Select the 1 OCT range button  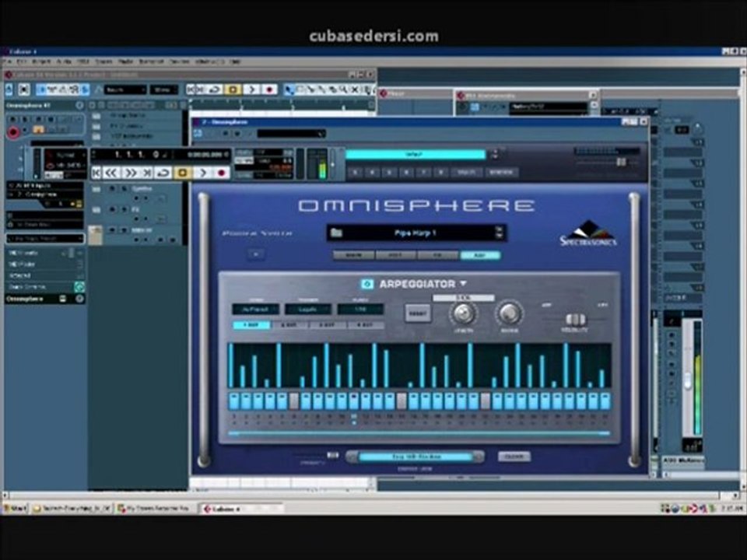[x=251, y=325]
